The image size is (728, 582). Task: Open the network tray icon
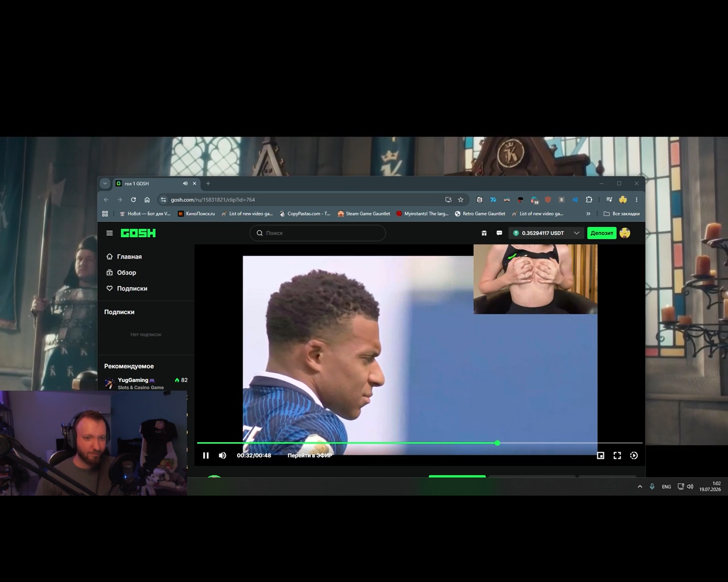(681, 487)
